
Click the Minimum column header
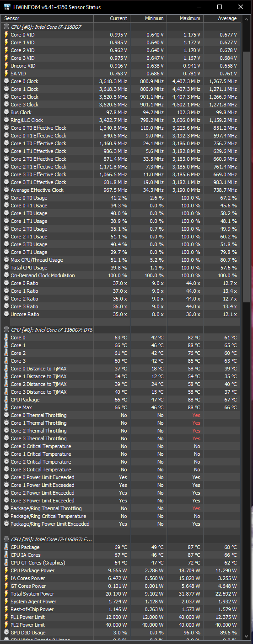point(148,18)
